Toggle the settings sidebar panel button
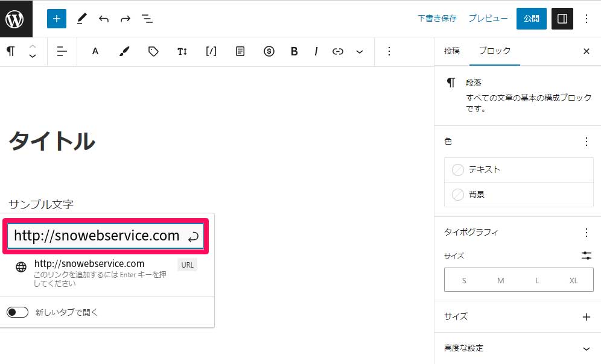This screenshot has height=364, width=601. point(562,19)
